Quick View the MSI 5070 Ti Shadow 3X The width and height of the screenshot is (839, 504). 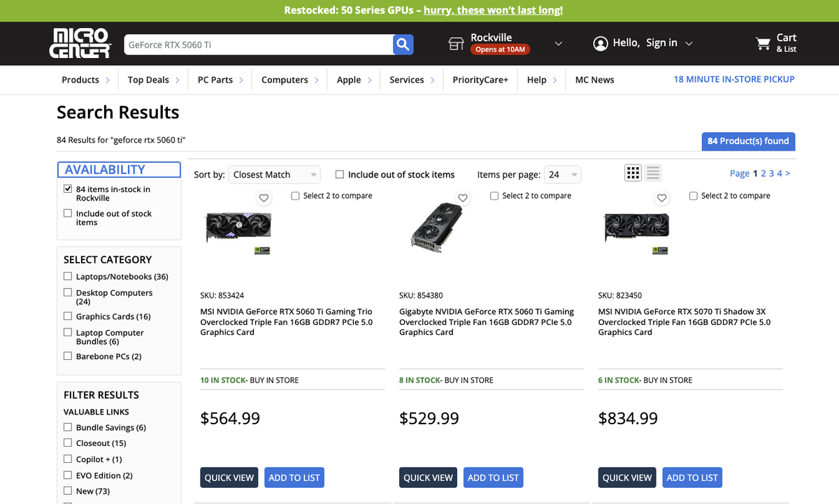pyautogui.click(x=627, y=477)
